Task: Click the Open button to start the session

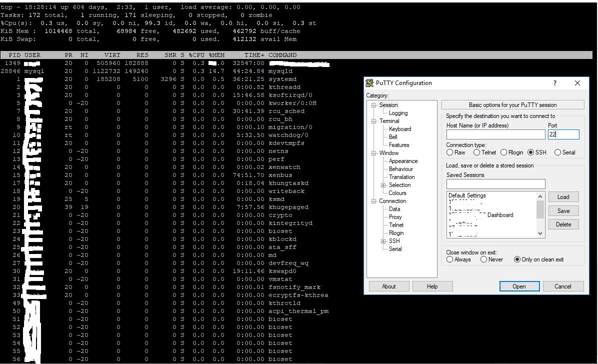Action: (x=519, y=286)
